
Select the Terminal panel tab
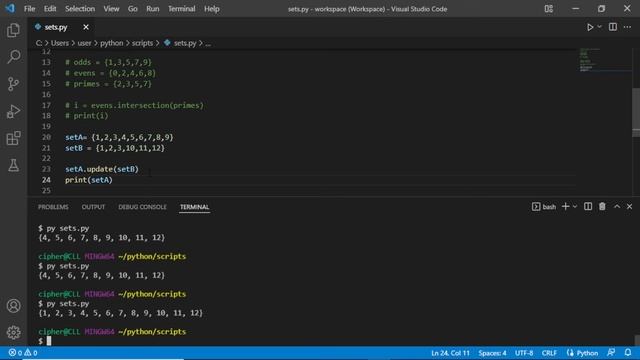click(x=194, y=207)
